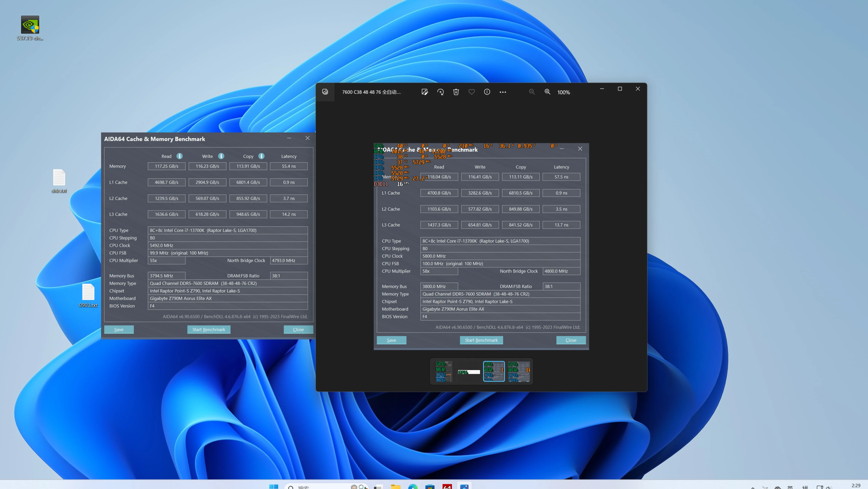Click Memory Latency value 55.4 ns in AIDA64
The image size is (868, 489).
(x=289, y=166)
